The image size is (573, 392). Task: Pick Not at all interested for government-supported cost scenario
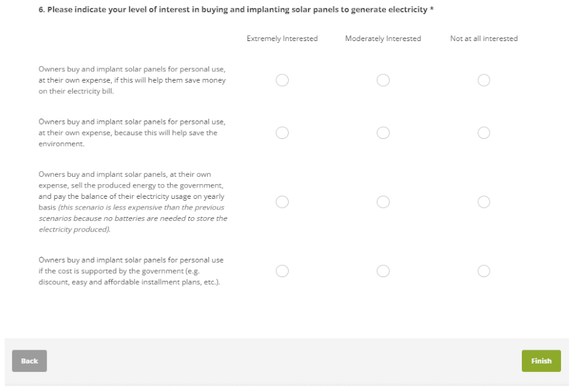484,271
